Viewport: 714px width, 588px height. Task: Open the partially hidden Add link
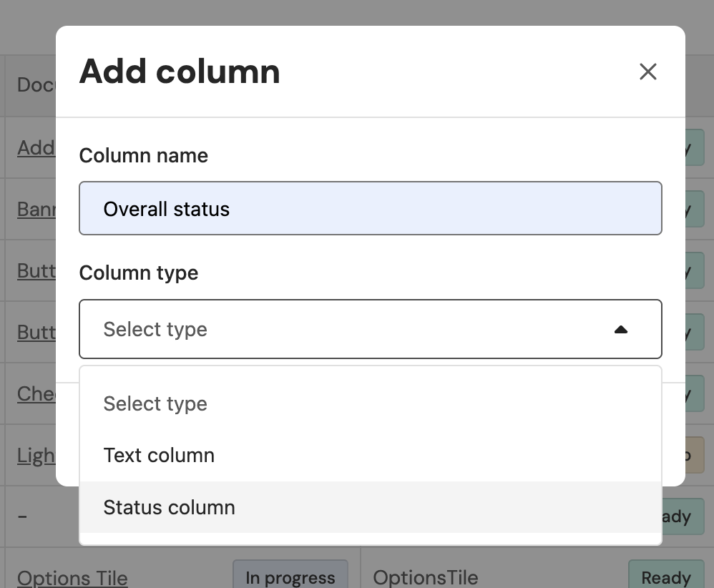(x=36, y=147)
